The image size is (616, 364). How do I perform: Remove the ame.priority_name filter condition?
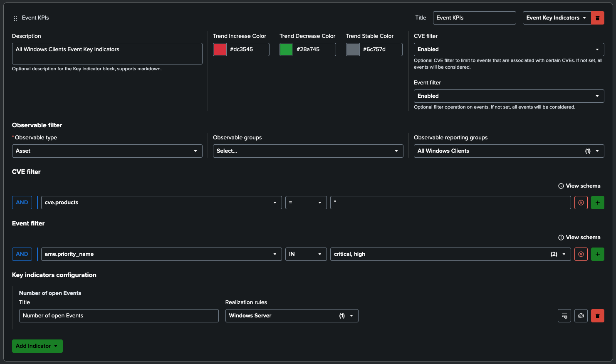[x=581, y=254]
